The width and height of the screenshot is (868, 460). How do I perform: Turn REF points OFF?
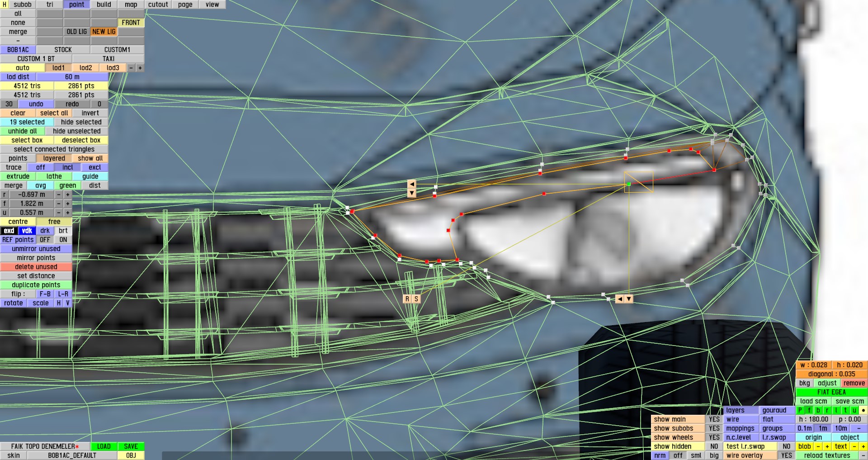[45, 240]
